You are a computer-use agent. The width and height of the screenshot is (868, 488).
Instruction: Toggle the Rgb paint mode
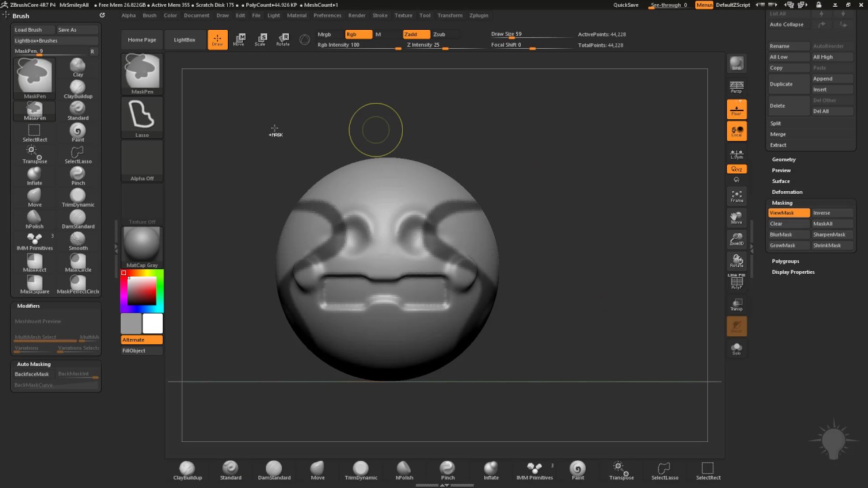click(x=358, y=35)
